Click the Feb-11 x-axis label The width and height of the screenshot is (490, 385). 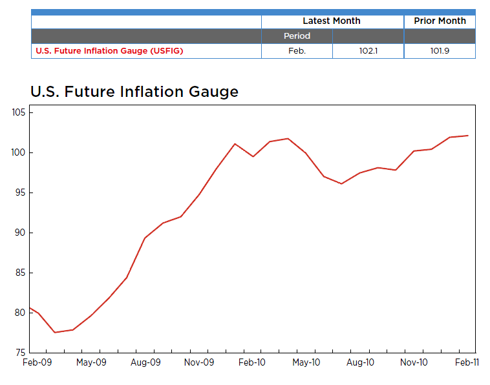point(467,362)
